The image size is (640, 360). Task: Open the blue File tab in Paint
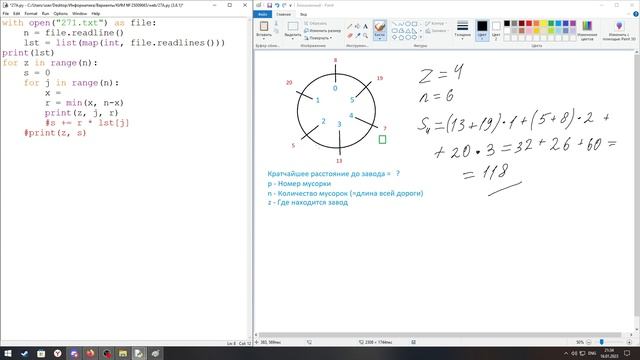pyautogui.click(x=262, y=14)
